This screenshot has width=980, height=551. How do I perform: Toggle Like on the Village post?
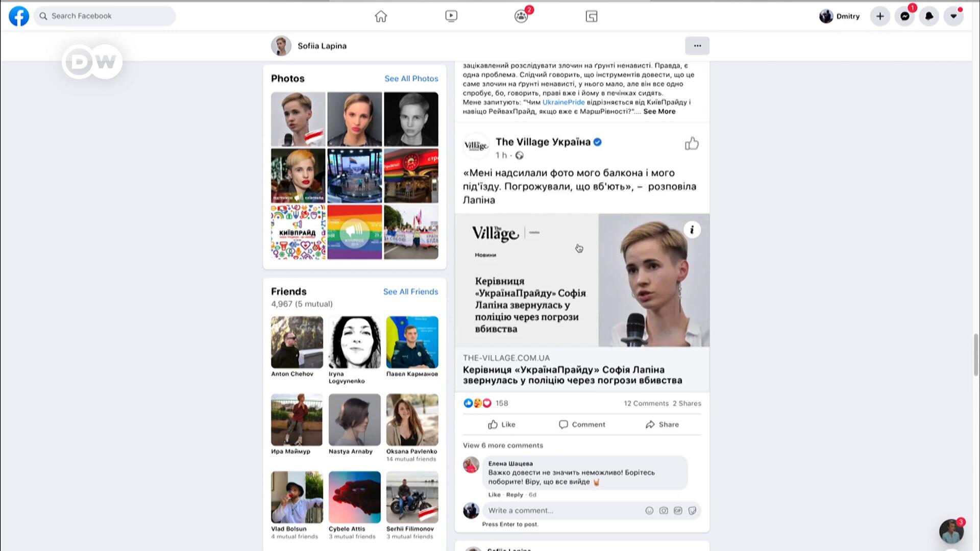(502, 424)
